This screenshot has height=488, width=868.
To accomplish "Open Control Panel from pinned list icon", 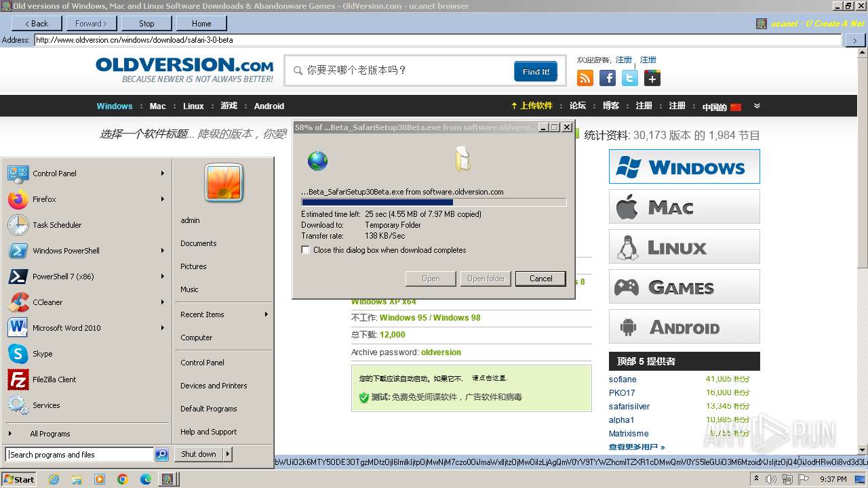I will (18, 174).
